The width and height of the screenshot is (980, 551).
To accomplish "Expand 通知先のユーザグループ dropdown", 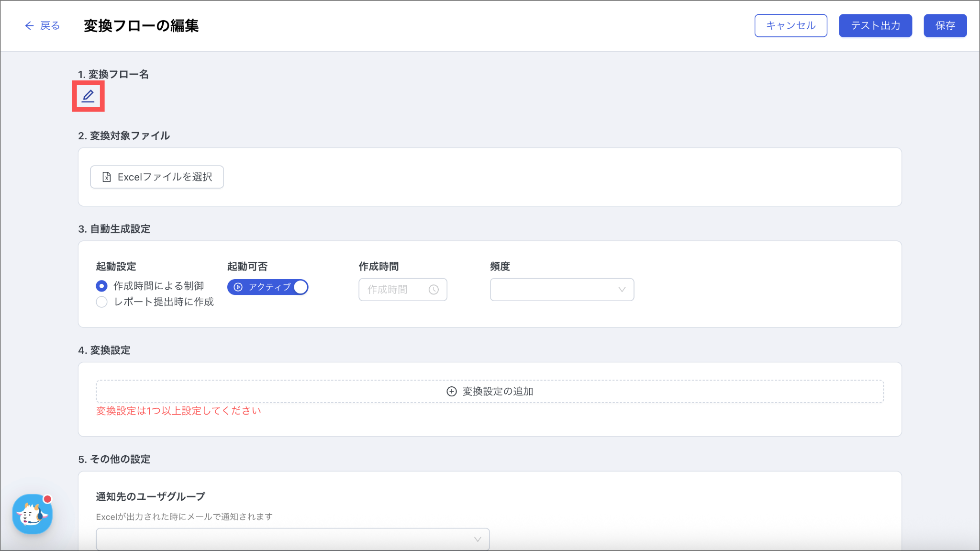I will pos(292,539).
